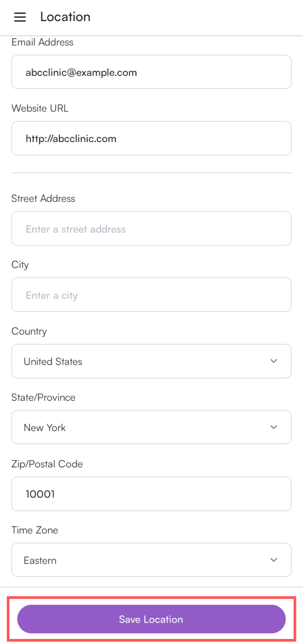Click the Zip/Postal Code label
This screenshot has width=303, height=644.
coord(47,464)
